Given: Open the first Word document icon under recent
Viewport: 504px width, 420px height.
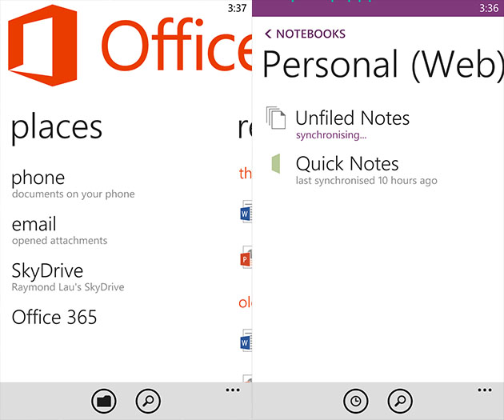Looking at the screenshot, I should point(246,211).
